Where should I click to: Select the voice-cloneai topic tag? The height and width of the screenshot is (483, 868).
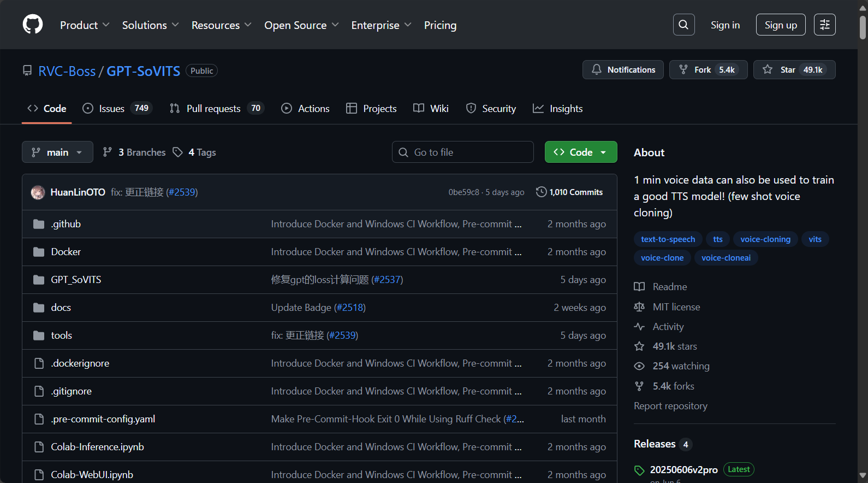point(726,258)
